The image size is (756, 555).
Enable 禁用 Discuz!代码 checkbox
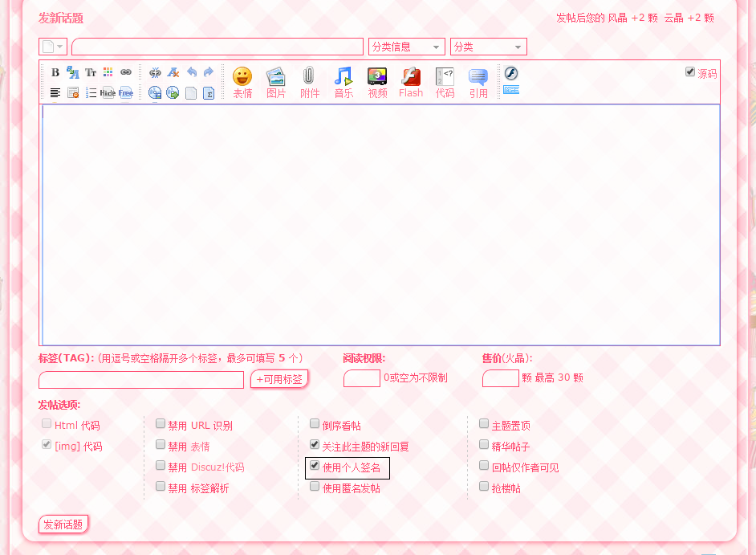coord(161,465)
